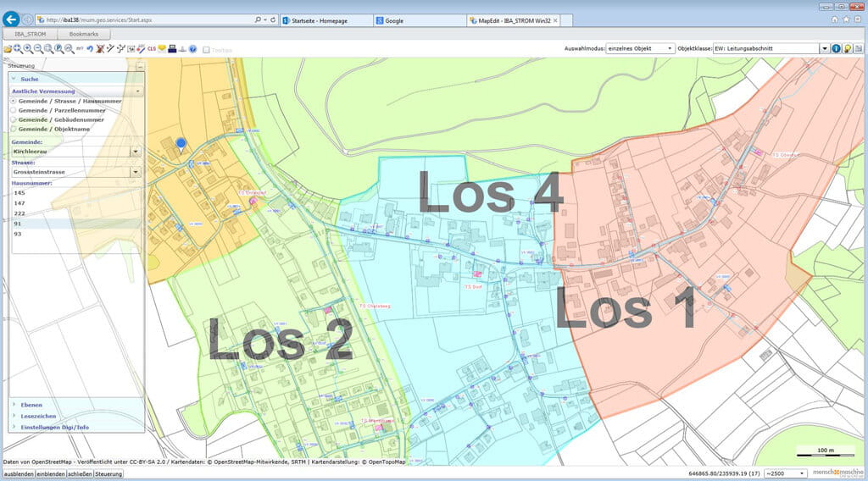
Task: Select Gemeinde / Parzellennummer search option
Action: 13,110
